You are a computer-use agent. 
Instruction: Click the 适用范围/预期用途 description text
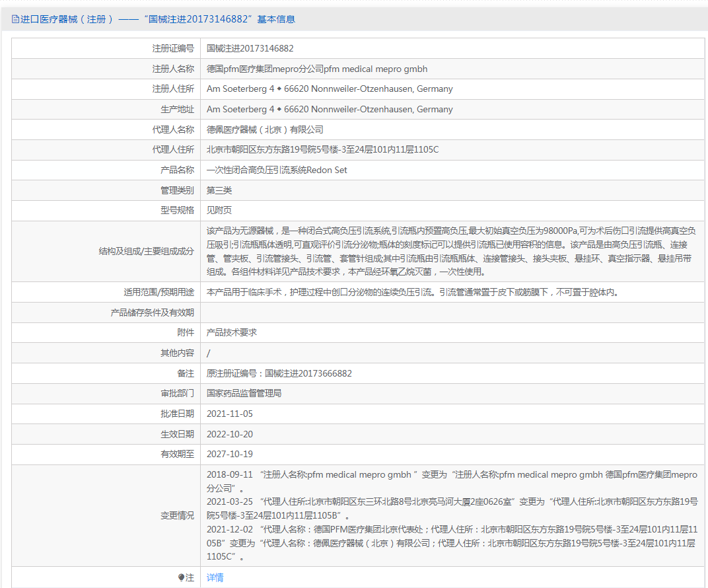(413, 292)
